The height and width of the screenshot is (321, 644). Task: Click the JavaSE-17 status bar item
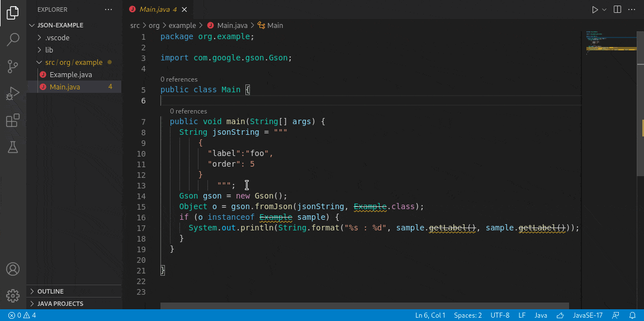click(588, 315)
